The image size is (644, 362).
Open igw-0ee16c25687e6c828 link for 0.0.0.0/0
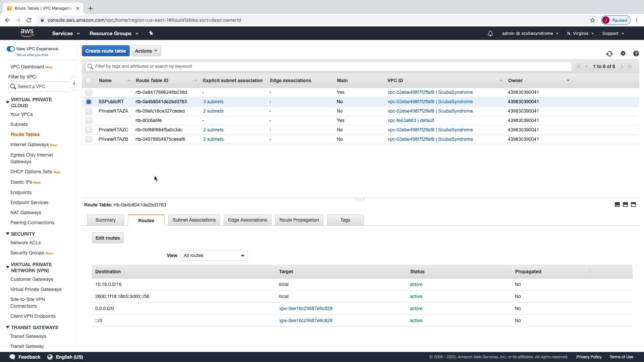coord(306,308)
